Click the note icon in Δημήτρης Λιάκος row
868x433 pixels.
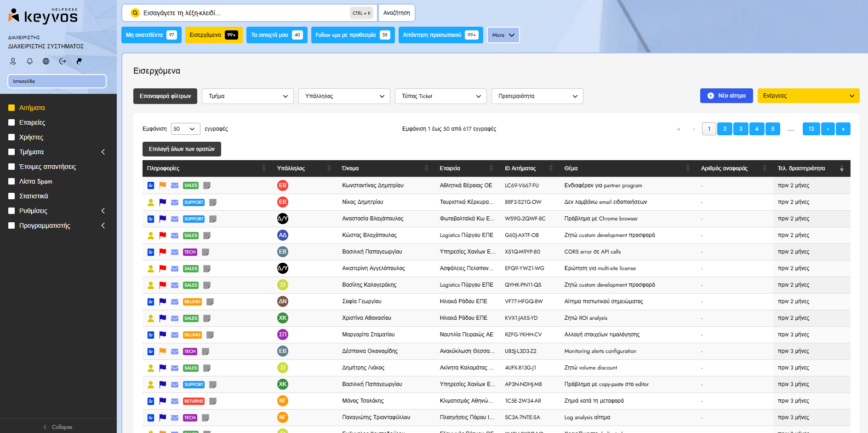point(207,368)
